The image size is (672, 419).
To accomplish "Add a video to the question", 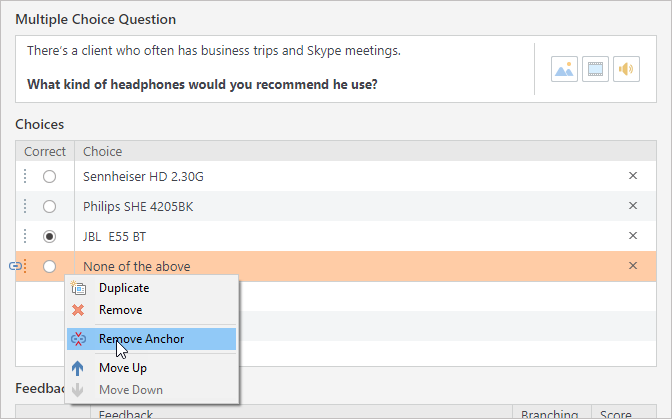I will click(x=595, y=69).
